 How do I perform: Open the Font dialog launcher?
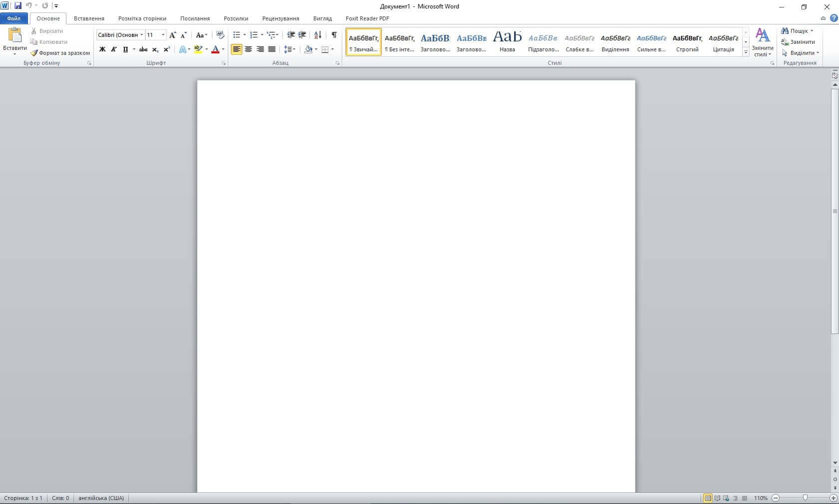[224, 63]
